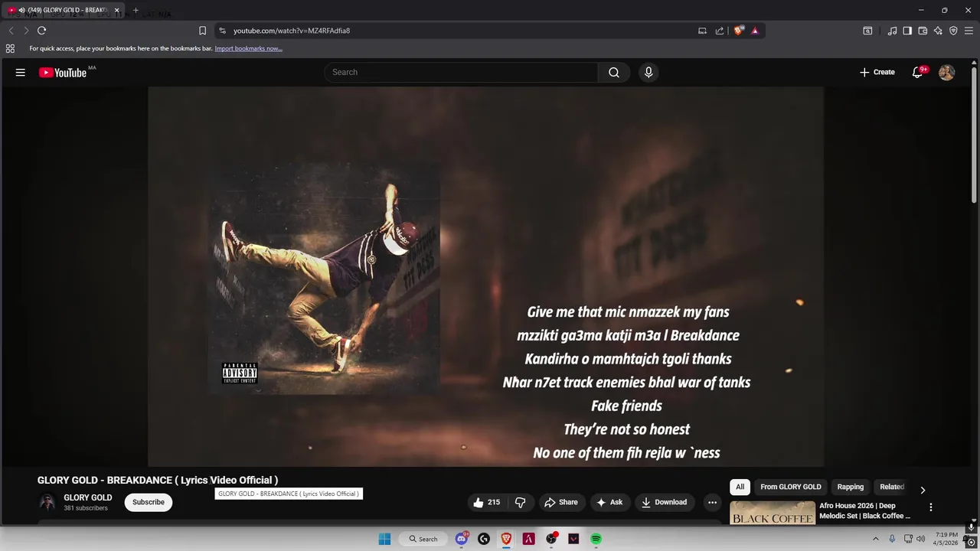Open the tab search toolbar icon

click(867, 31)
